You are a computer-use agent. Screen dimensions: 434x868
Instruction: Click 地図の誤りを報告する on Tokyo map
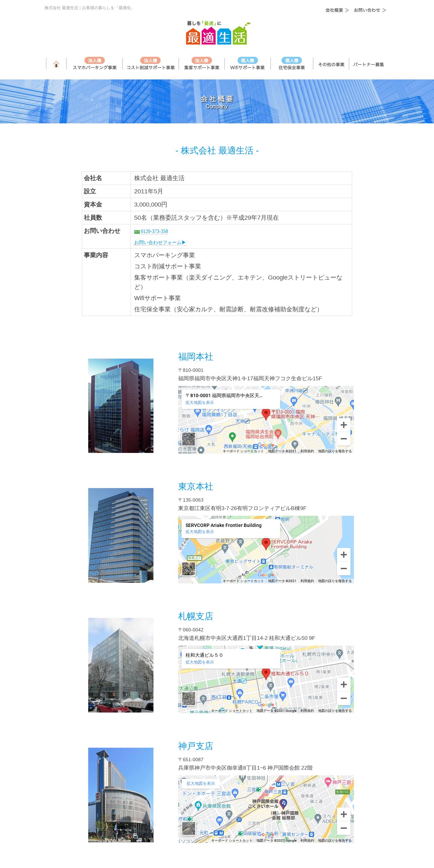(335, 581)
